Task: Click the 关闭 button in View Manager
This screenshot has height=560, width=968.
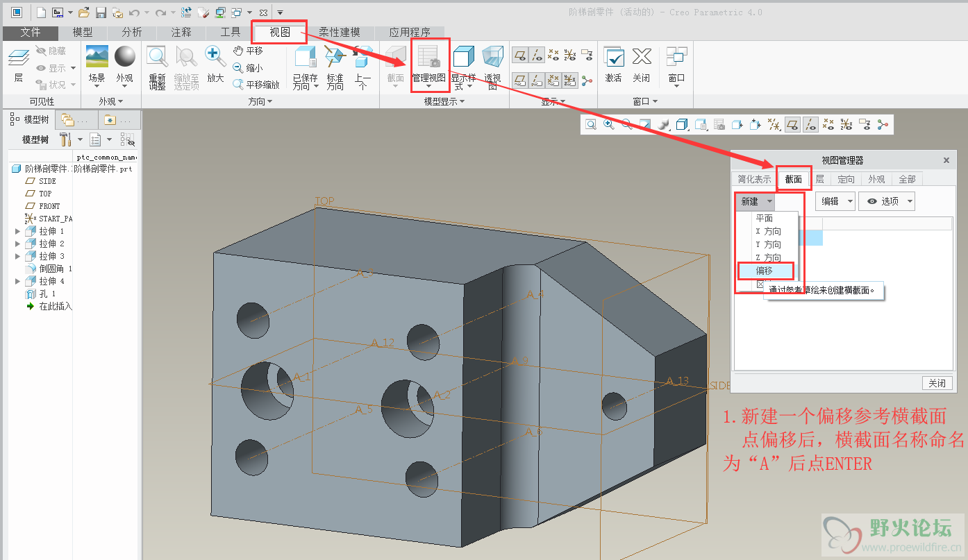Action: [x=937, y=383]
